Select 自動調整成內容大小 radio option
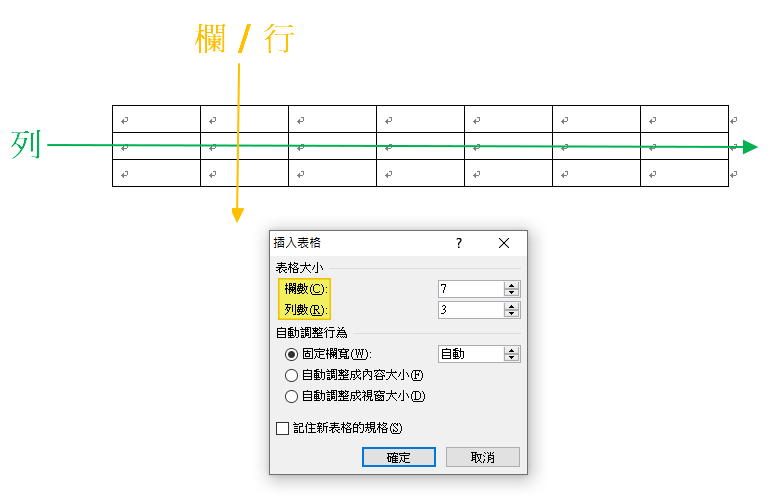771x499 pixels. [x=291, y=376]
